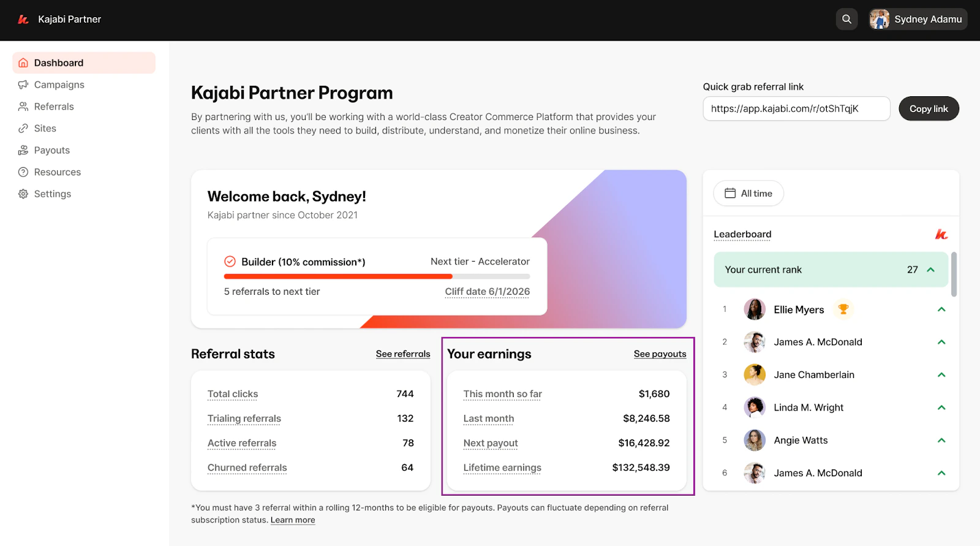Click the Total clicks label
Screen dimensions: 980x546
pyautogui.click(x=233, y=394)
